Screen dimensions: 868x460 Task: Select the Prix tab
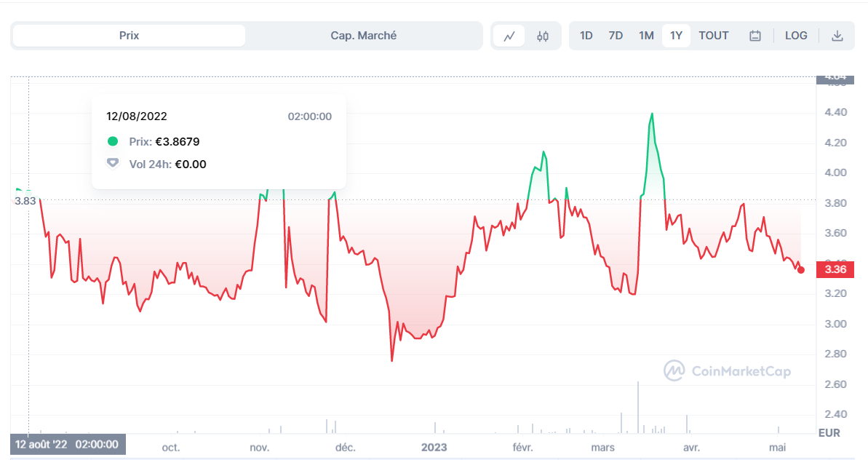tap(129, 36)
